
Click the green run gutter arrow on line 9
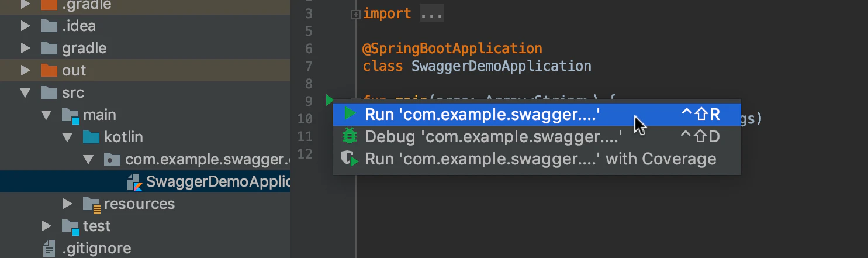click(x=330, y=100)
